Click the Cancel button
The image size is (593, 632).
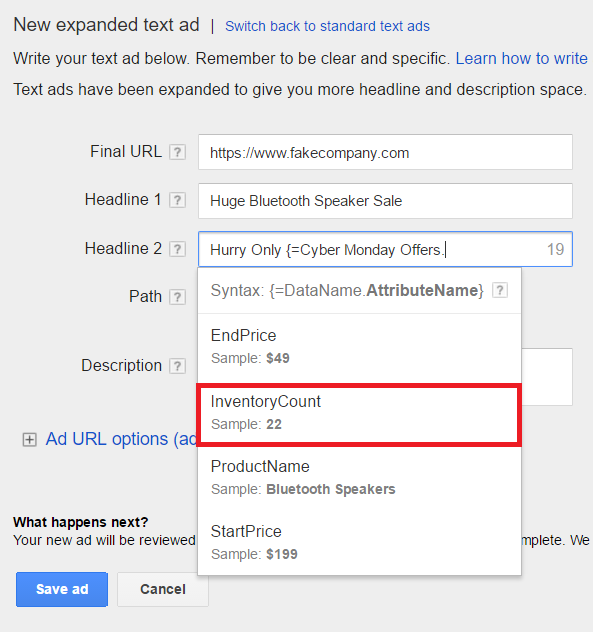(x=163, y=589)
